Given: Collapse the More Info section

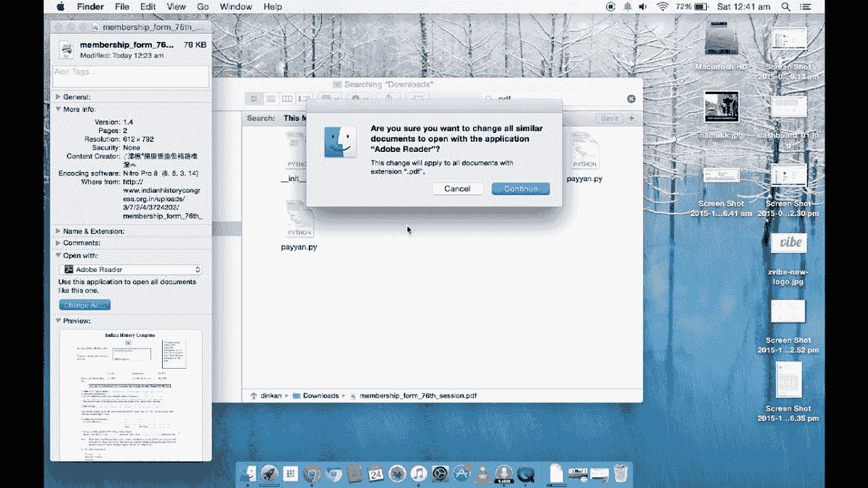Looking at the screenshot, I should tap(57, 110).
